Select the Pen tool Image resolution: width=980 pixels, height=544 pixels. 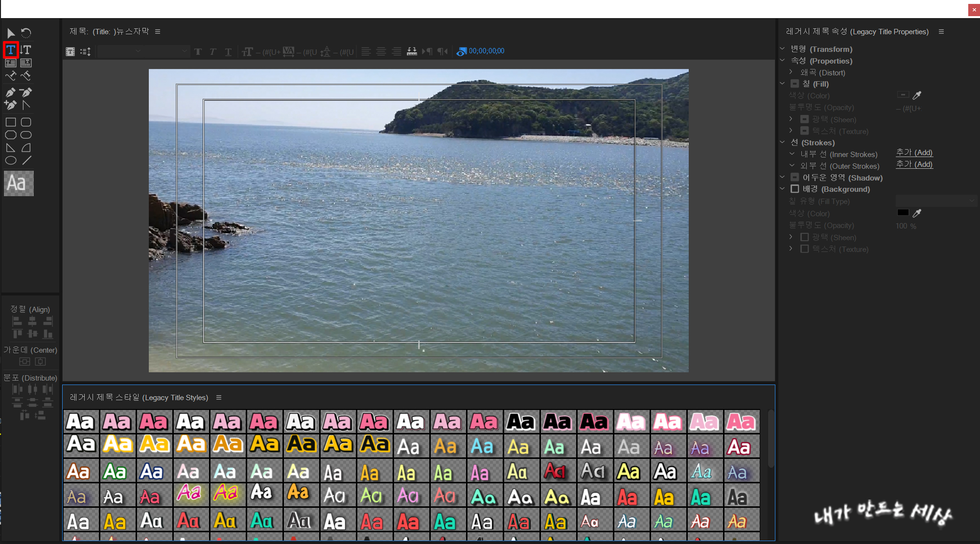point(10,92)
